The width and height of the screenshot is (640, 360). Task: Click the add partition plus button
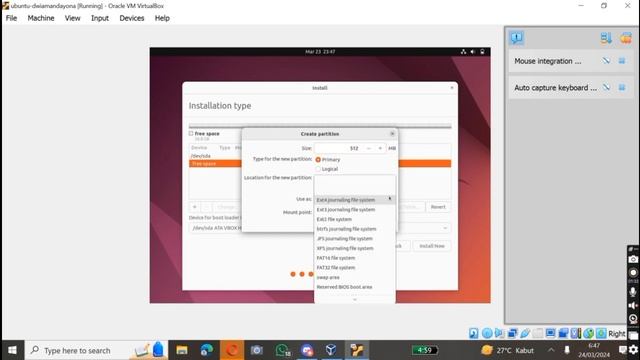point(195,207)
